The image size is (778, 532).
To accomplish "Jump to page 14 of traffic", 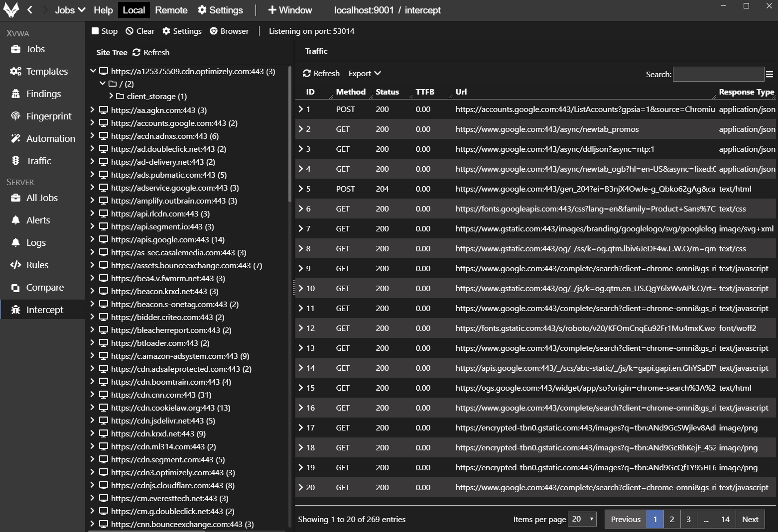I will pos(725,519).
